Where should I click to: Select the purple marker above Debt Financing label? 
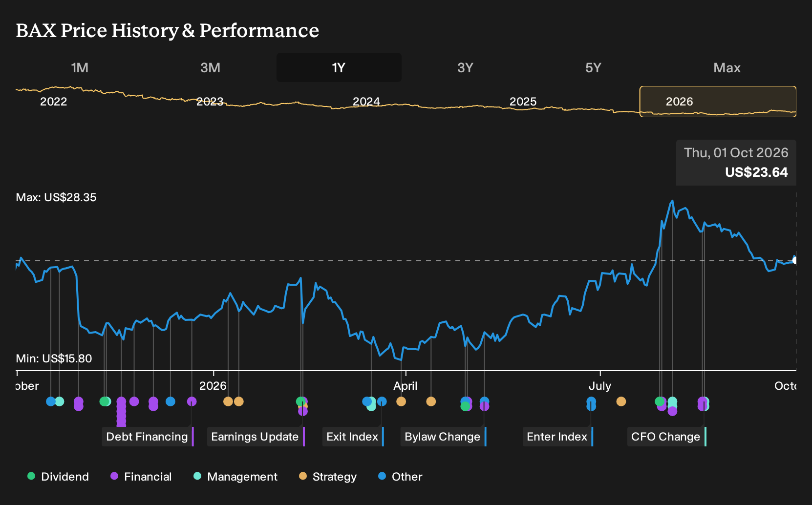coord(192,401)
